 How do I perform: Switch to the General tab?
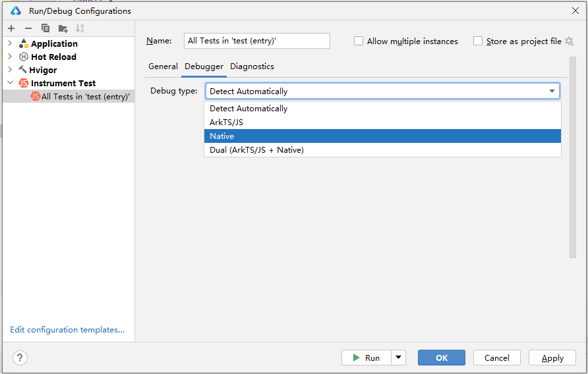pos(163,67)
